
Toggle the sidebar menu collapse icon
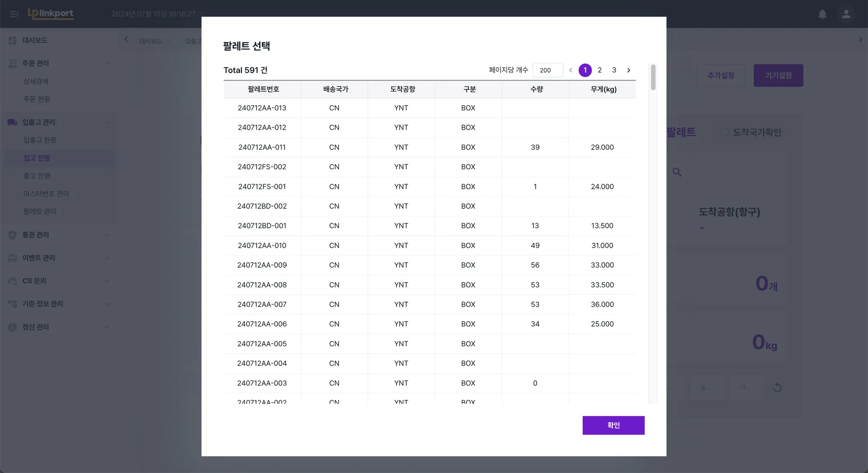coord(14,14)
